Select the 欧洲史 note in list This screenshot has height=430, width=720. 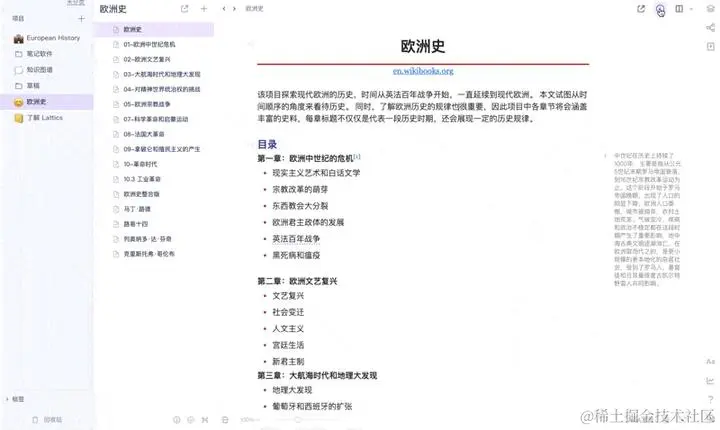[154, 29]
